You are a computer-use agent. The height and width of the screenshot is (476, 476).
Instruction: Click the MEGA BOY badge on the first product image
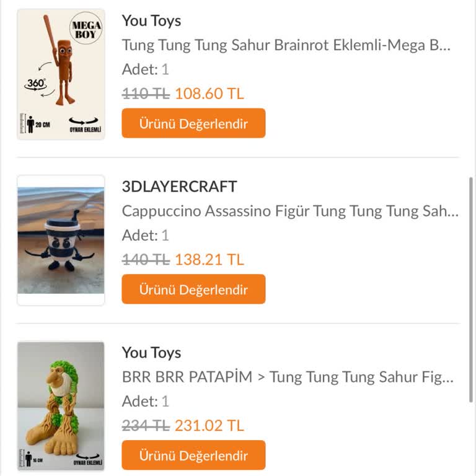(86, 30)
